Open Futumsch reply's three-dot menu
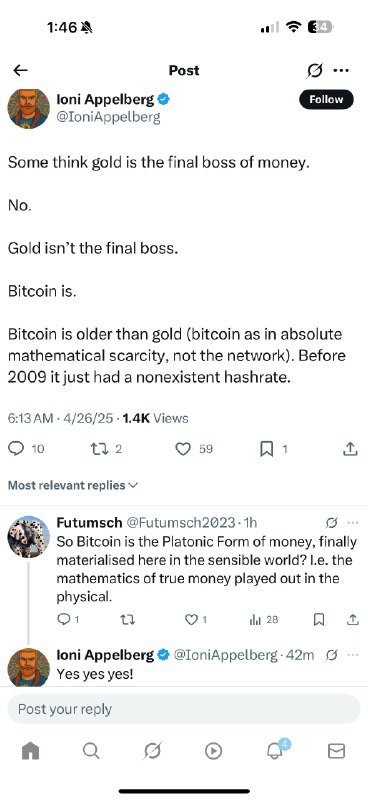Image resolution: width=368 pixels, height=800 pixels. (353, 522)
